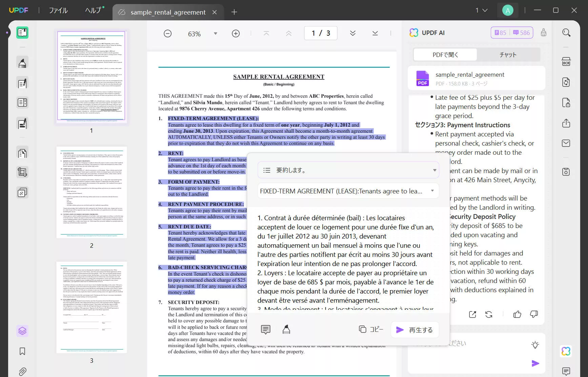The height and width of the screenshot is (377, 588).
Task: Open the window count dropdown labeled 1
Action: pyautogui.click(x=481, y=10)
